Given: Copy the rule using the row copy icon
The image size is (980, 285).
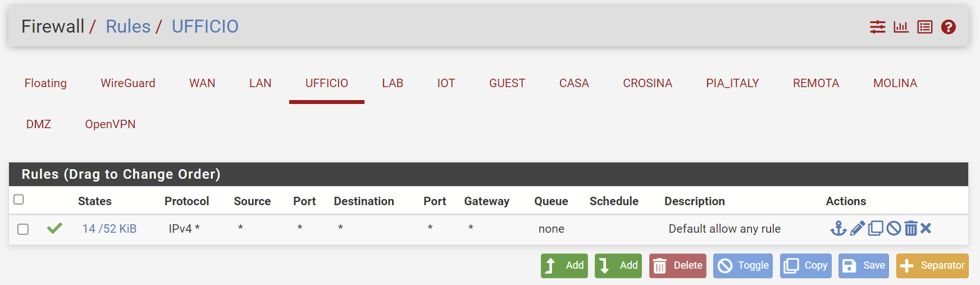Looking at the screenshot, I should (876, 228).
